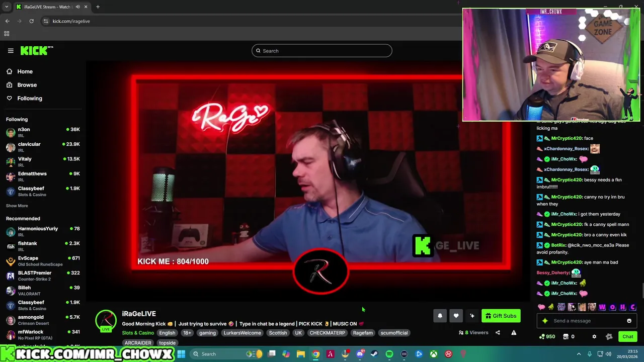Go to Home in the sidebar

click(x=25, y=71)
